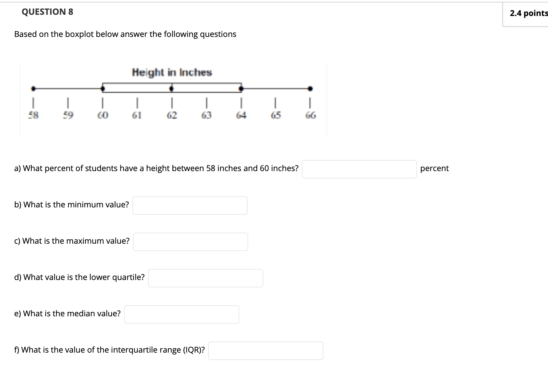Viewport: 548px width, 392px height.
Task: Click the 66 axis label
Action: pyautogui.click(x=310, y=115)
